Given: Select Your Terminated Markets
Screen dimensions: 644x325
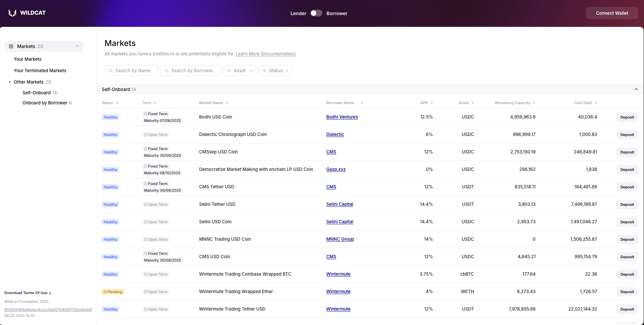Looking at the screenshot, I should coord(40,71).
